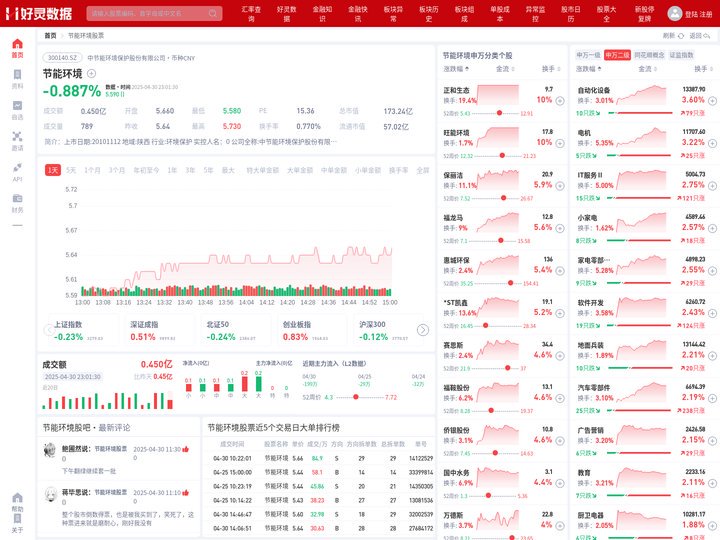
Task: Select the 年初至今 chart range
Action: (x=146, y=170)
